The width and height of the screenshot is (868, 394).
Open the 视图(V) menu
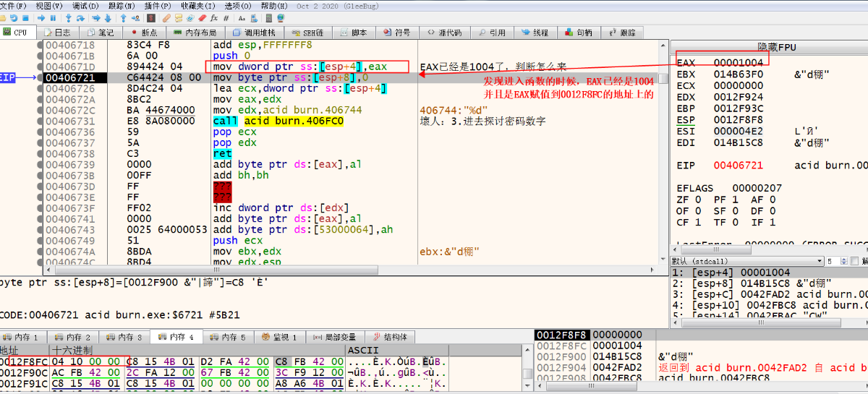[x=49, y=5]
